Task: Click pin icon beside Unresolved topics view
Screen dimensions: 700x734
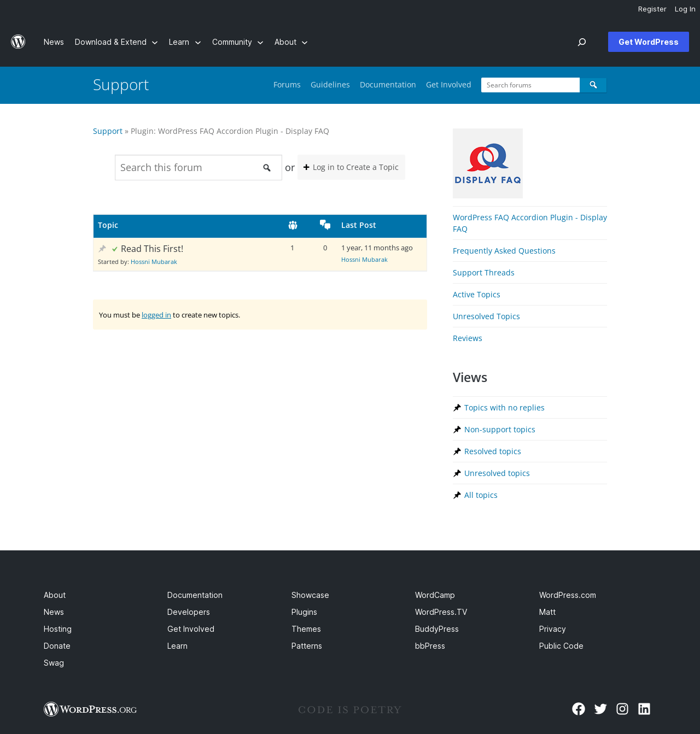Action: click(457, 473)
